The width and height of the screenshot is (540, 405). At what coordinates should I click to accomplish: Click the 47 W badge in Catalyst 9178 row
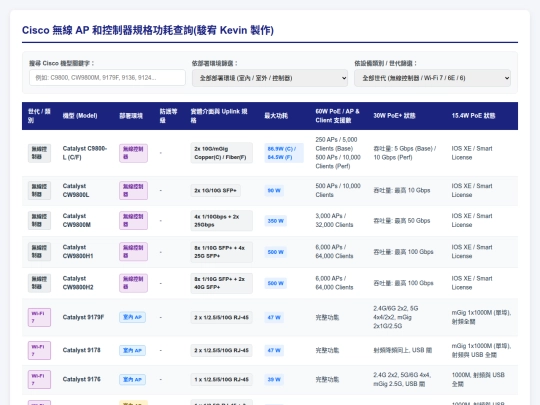[274, 350]
